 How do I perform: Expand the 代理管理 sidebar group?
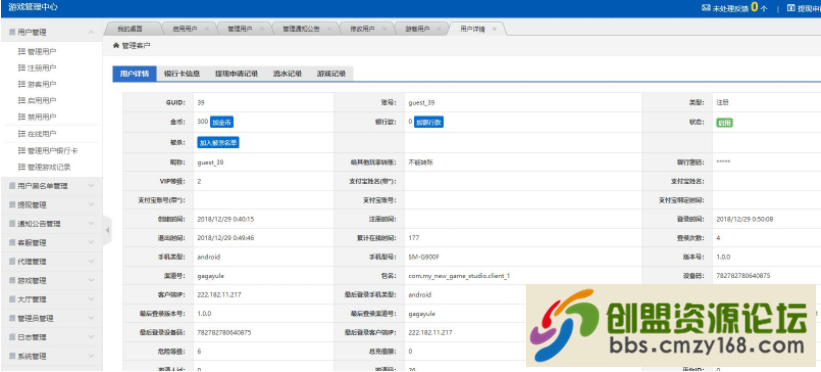point(92,261)
